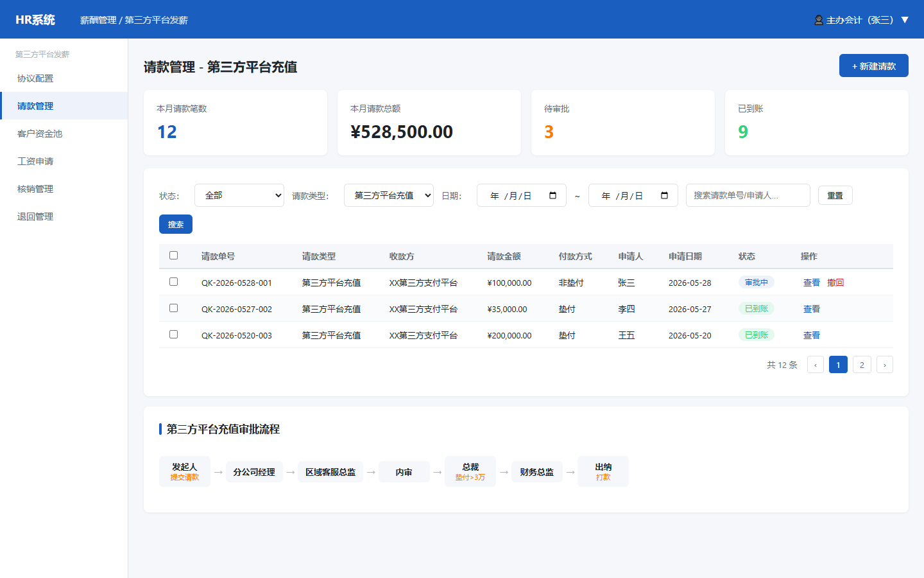Click the blue 搜索 button
Viewport: 924px width, 578px height.
(x=176, y=224)
